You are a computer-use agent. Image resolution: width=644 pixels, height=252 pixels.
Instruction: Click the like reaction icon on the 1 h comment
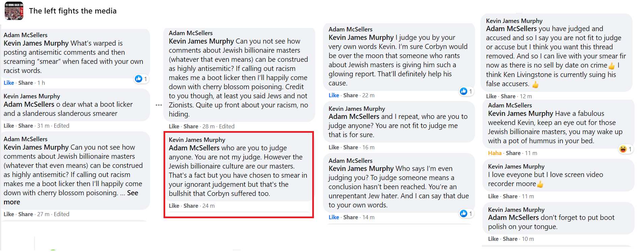[x=139, y=79]
